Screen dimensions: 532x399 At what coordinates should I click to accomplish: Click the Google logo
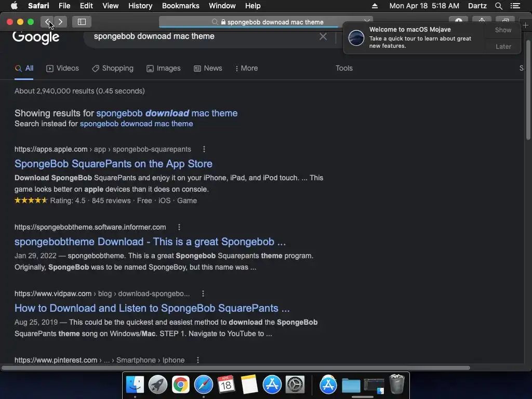point(36,37)
